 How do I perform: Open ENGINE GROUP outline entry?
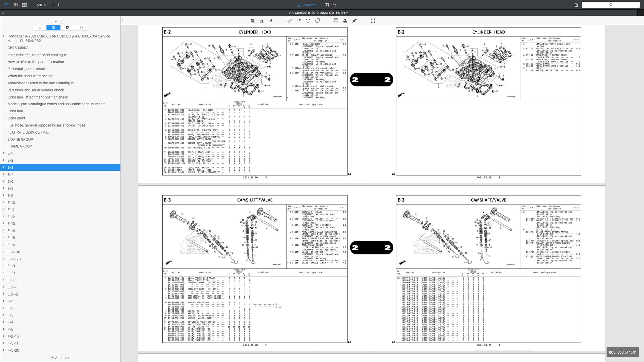(20, 139)
